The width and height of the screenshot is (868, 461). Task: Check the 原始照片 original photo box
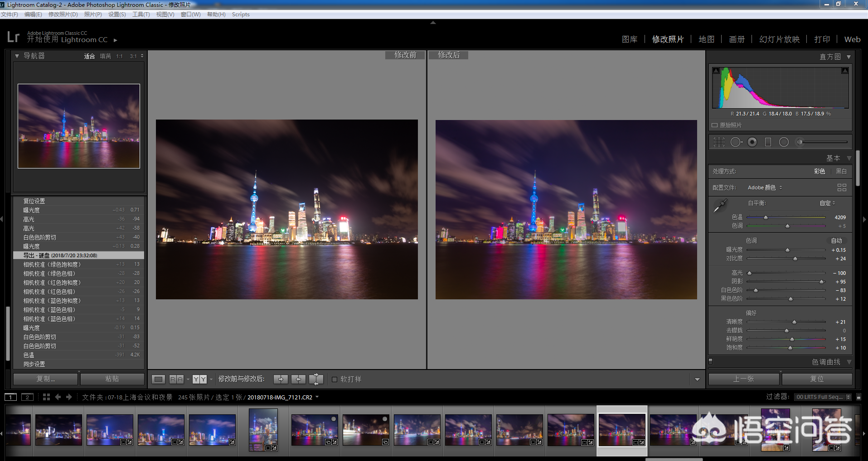point(715,125)
